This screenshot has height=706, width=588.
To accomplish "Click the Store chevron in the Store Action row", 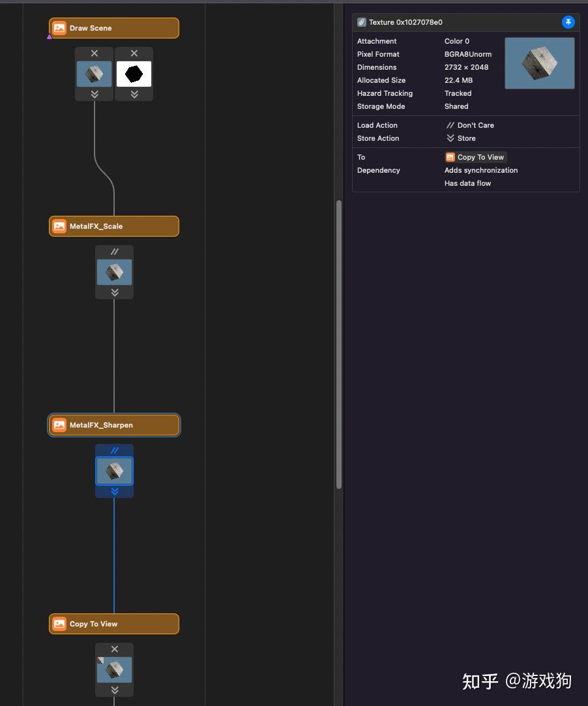I will tap(450, 138).
